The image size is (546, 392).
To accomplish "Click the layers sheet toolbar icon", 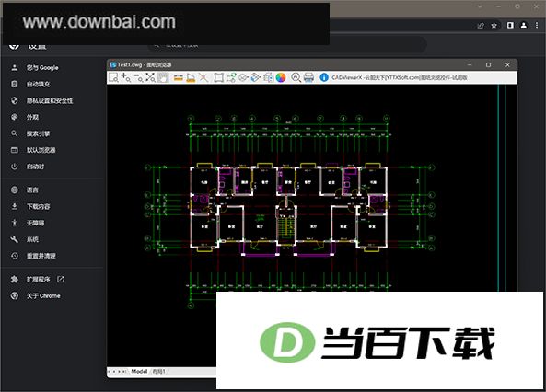I will point(268,77).
